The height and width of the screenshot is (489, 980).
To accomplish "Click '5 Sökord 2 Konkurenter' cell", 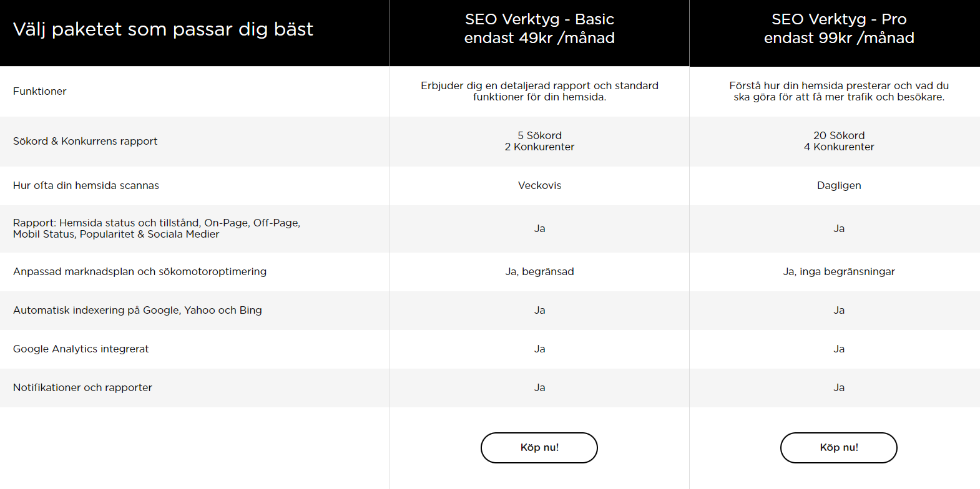I will (539, 141).
